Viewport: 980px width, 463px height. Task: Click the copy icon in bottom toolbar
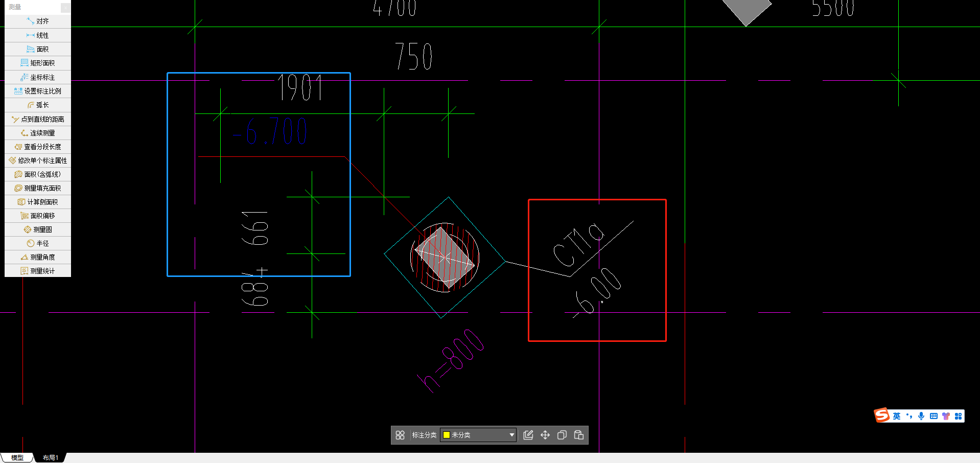[x=562, y=435]
